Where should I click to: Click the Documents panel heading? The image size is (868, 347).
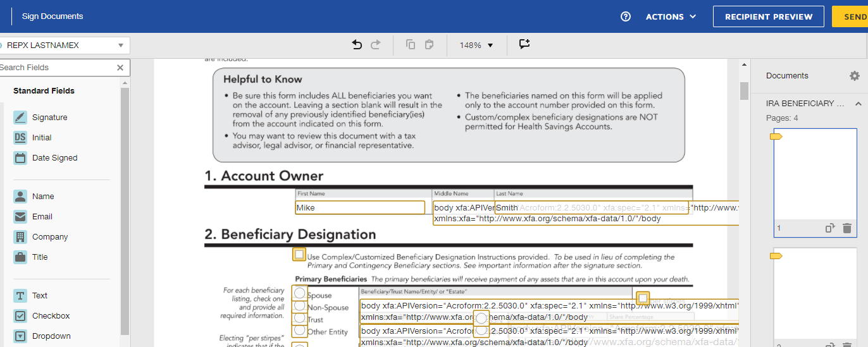pos(787,76)
